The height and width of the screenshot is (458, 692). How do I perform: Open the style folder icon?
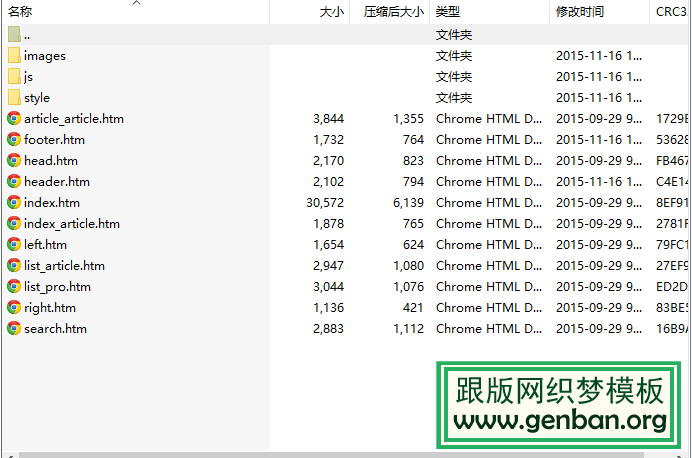[x=14, y=98]
